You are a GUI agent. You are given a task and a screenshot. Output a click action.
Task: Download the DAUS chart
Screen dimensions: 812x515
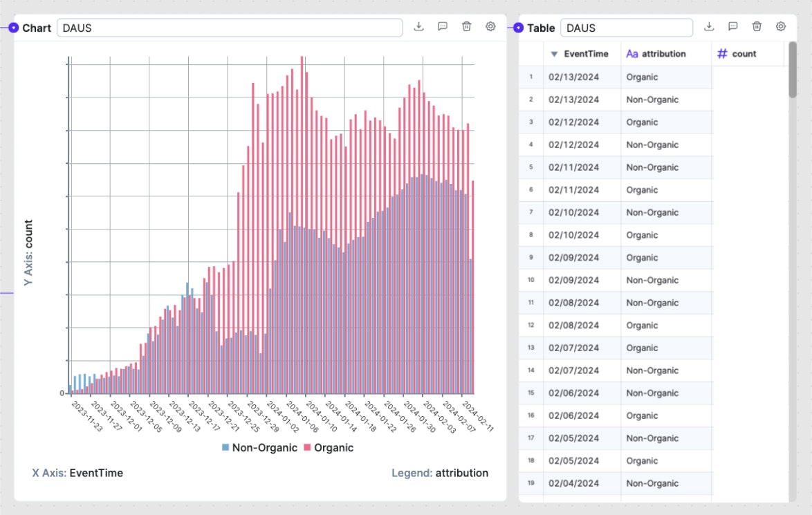[418, 26]
